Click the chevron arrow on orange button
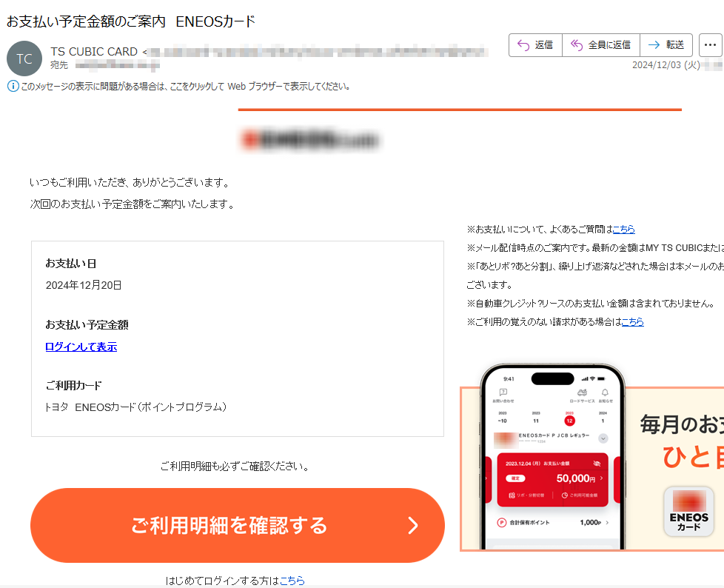This screenshot has height=588, width=724. pos(413,525)
